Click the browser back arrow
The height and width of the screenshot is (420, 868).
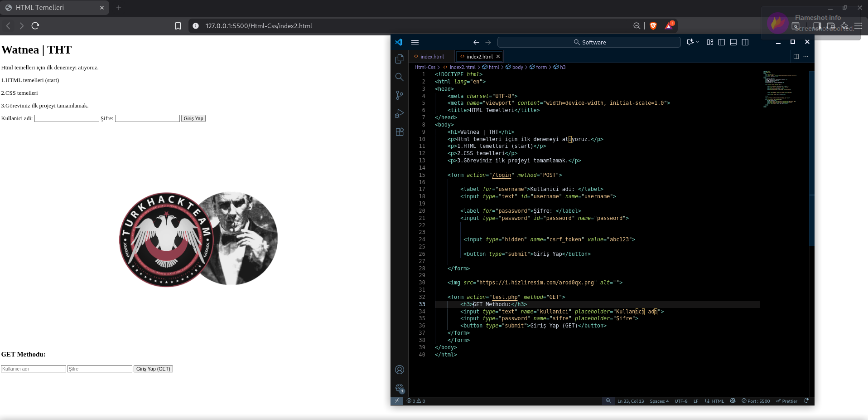[8, 26]
